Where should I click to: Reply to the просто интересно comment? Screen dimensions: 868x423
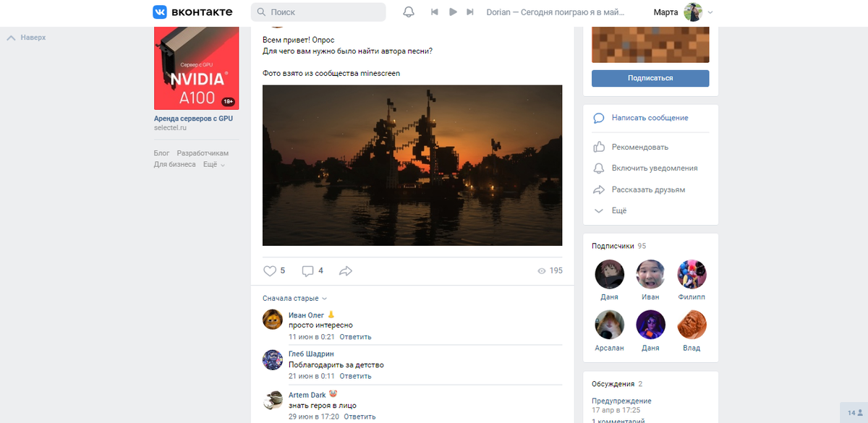(x=355, y=337)
